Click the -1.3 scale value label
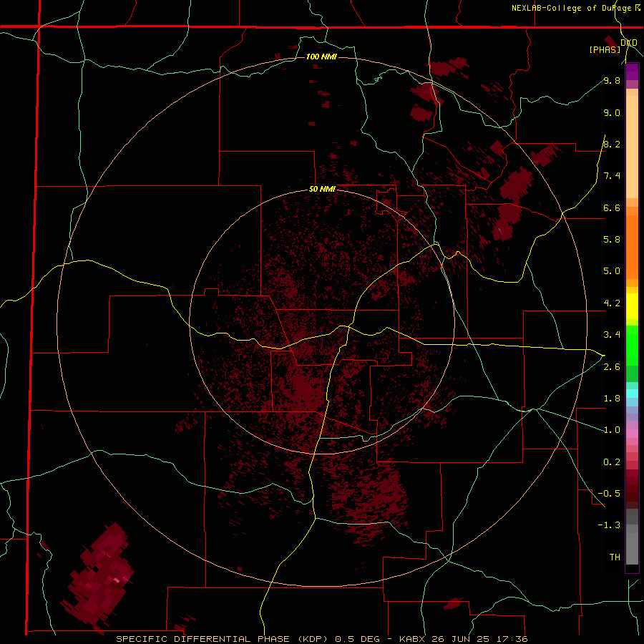 pos(609,525)
